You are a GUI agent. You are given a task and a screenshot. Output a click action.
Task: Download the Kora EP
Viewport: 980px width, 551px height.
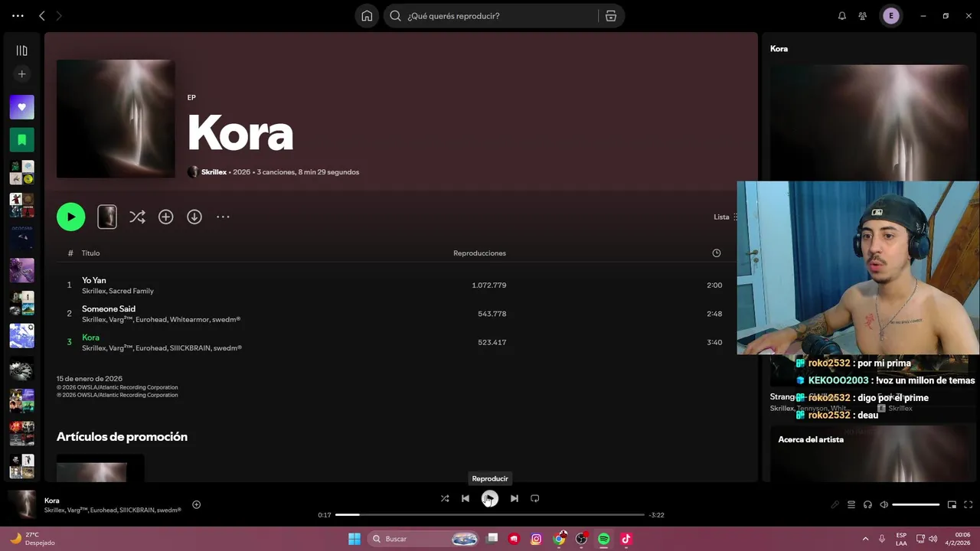(194, 217)
